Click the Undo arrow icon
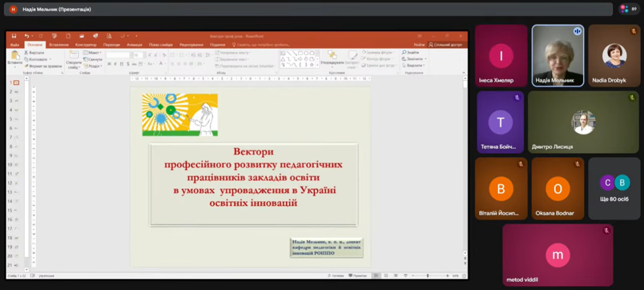The width and height of the screenshot is (644, 290). [x=26, y=36]
